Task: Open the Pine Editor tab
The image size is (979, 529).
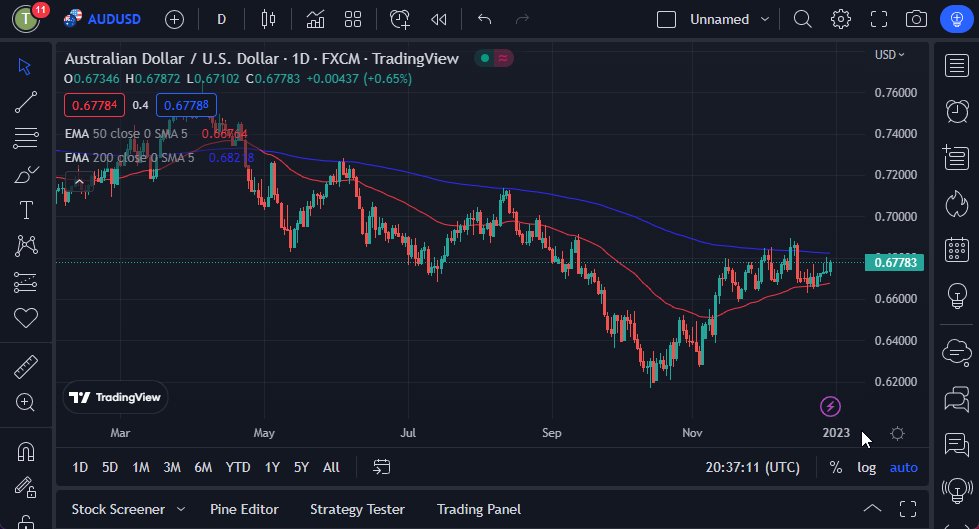Action: pyautogui.click(x=244, y=509)
